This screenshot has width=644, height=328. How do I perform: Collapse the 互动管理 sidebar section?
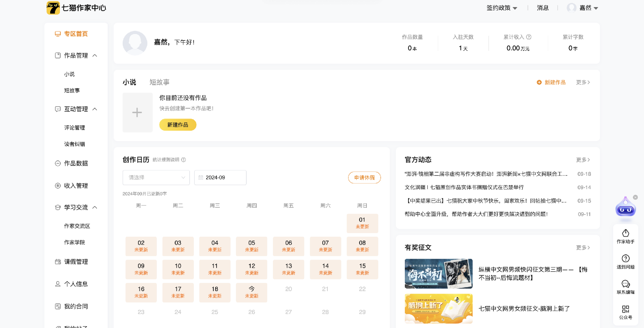point(95,109)
